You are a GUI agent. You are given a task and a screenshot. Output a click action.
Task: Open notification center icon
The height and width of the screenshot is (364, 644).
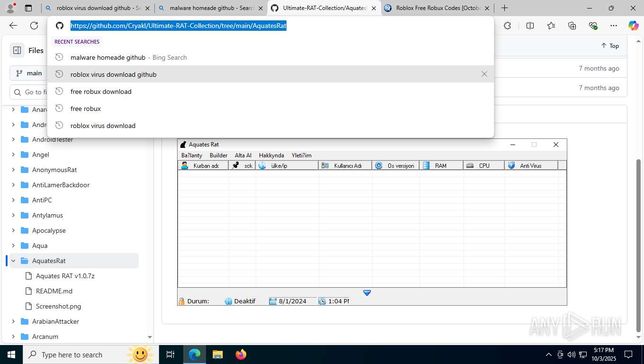coord(628,355)
